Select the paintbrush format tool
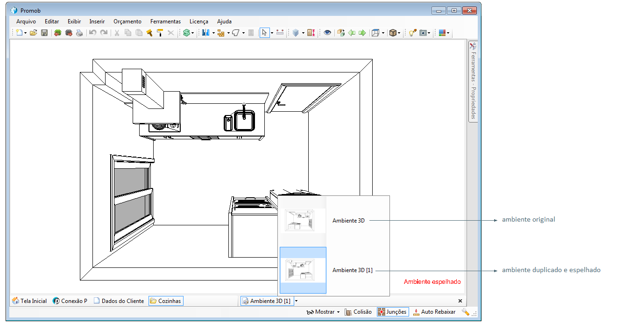The width and height of the screenshot is (644, 324). (149, 33)
